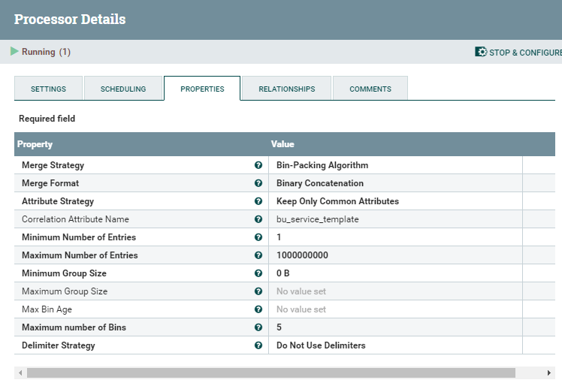
Task: Click help icon for Maximum Group Size
Action: click(x=258, y=291)
